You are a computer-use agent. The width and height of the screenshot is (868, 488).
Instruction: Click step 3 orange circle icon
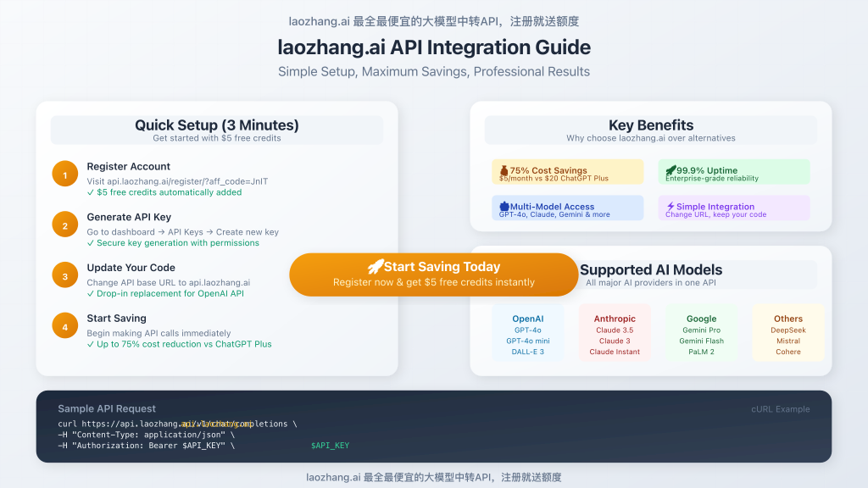[64, 275]
